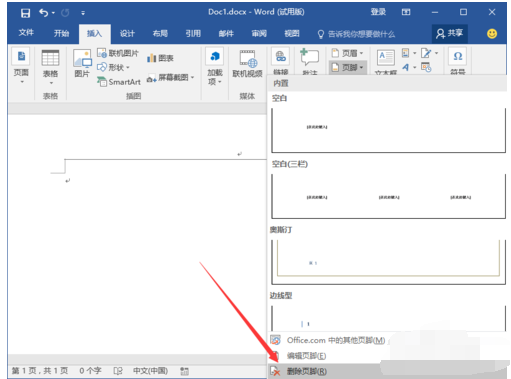Insert a picture with 图片
This screenshot has height=379, width=511.
point(82,63)
